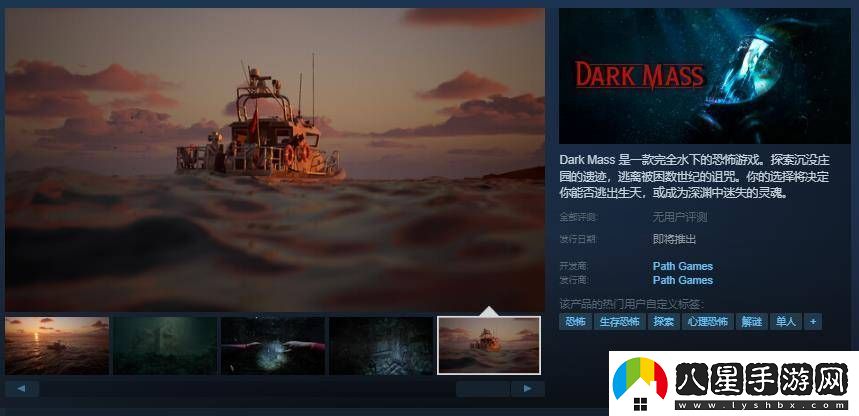The height and width of the screenshot is (416, 859).
Task: Click the thumbnail strip scrollbar handle
Action: click(x=482, y=388)
